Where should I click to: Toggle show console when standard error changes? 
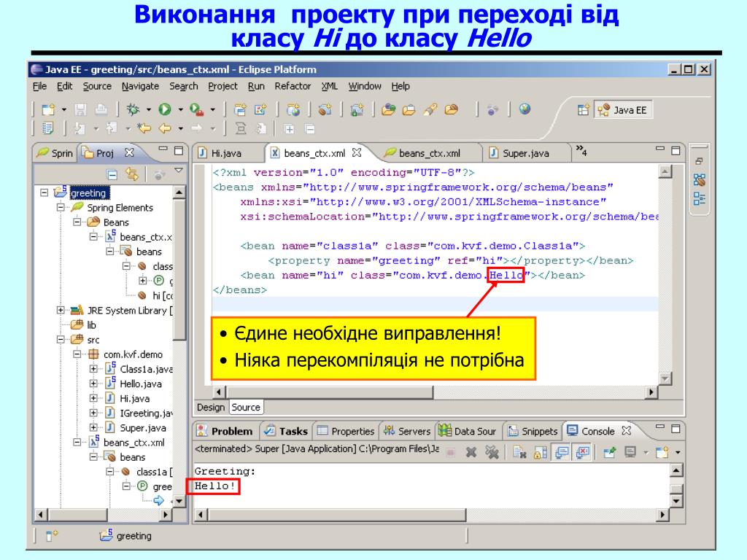(x=583, y=452)
